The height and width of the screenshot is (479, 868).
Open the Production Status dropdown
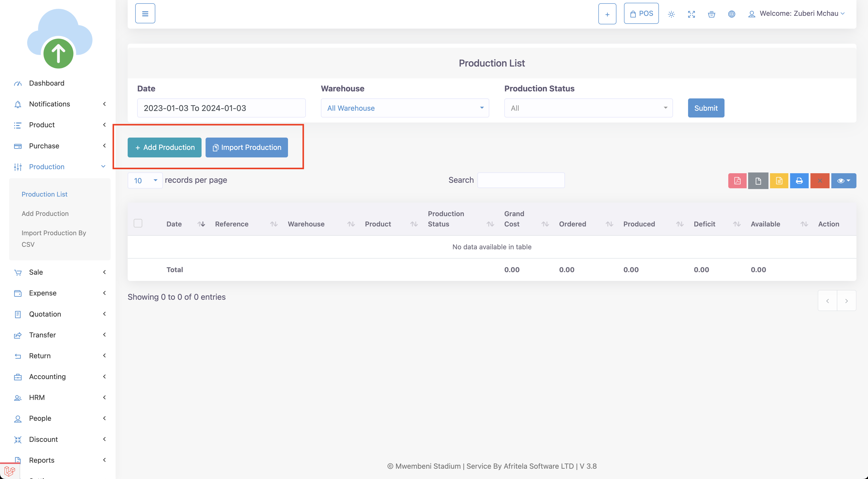588,108
